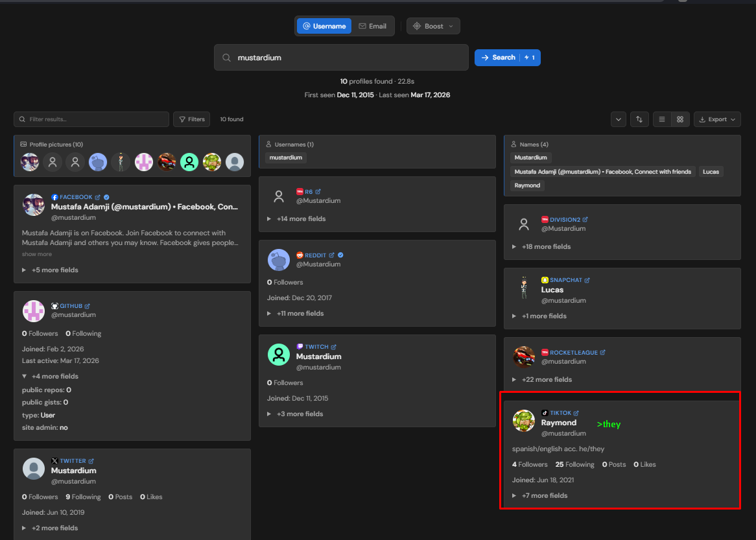
Task: Switch to list view layout
Action: [662, 119]
